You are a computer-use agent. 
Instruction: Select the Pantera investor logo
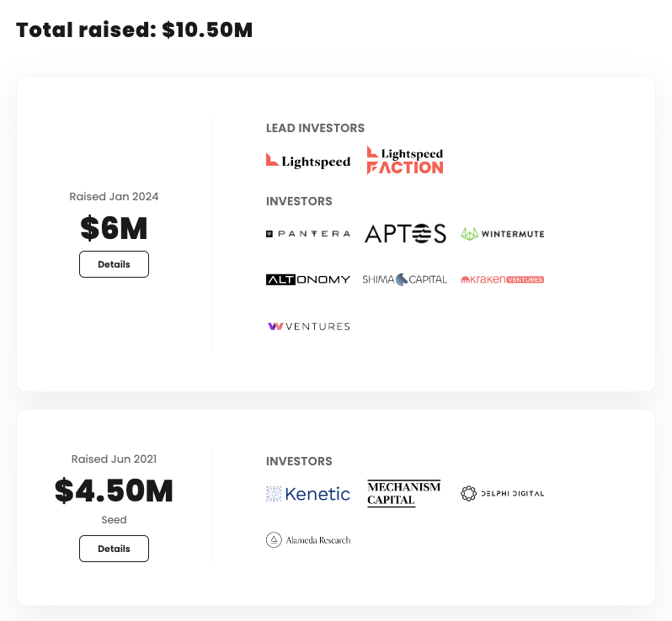(x=307, y=233)
